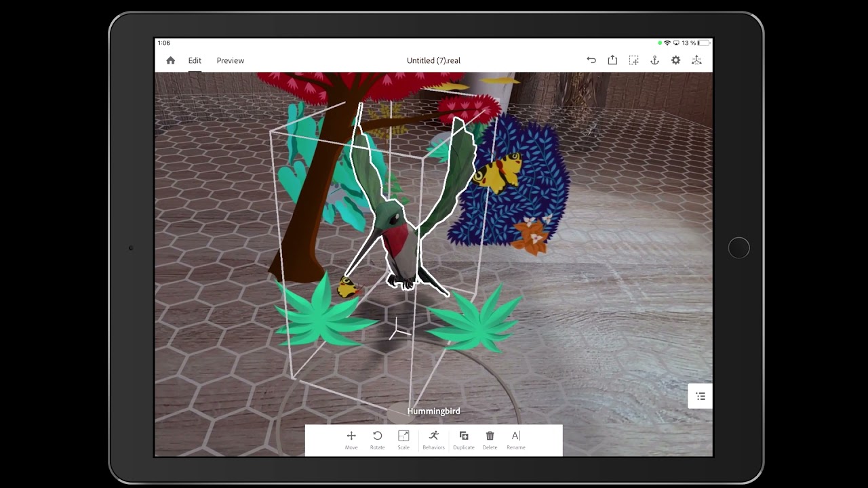Rename the selected object
This screenshot has width=868, height=488.
point(516,440)
